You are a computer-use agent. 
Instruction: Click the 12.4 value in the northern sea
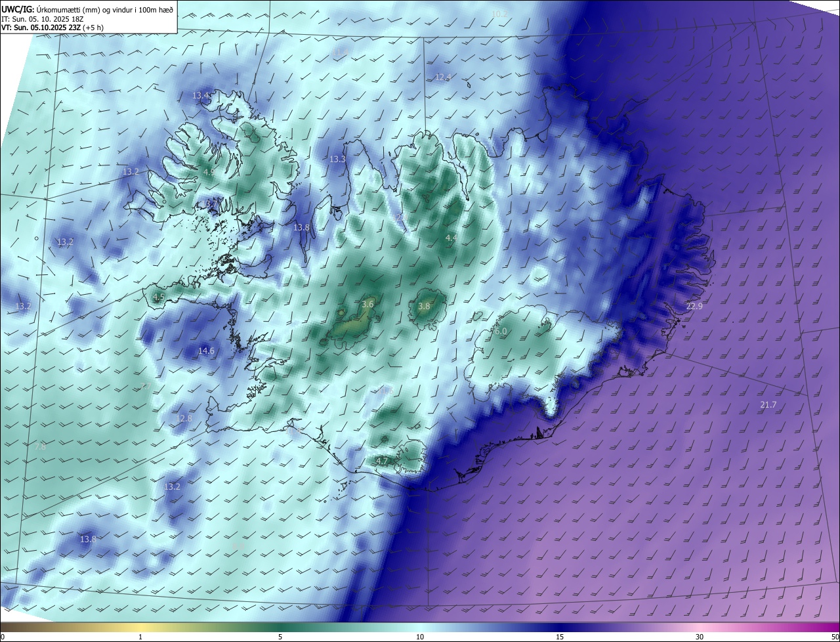(443, 77)
